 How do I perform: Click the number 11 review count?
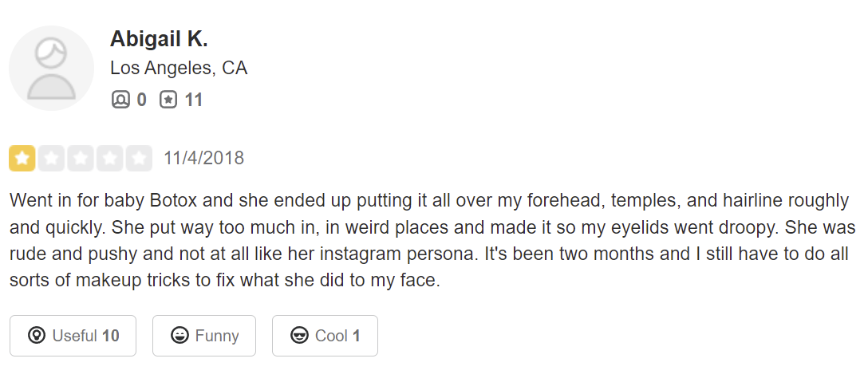point(193,100)
